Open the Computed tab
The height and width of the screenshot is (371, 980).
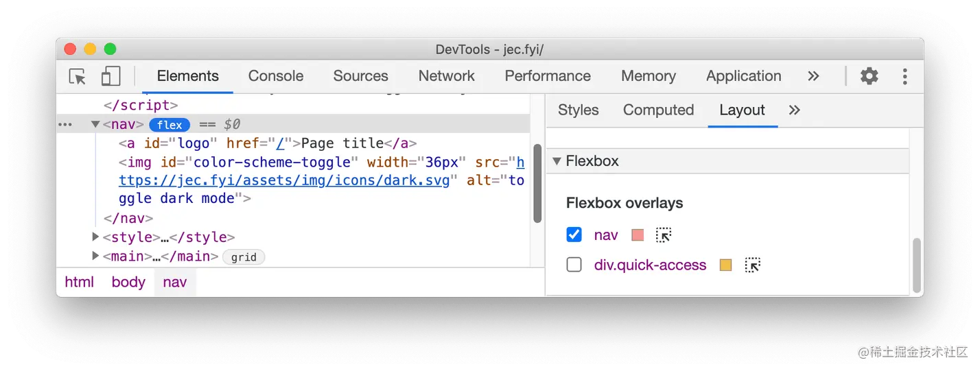coord(658,110)
